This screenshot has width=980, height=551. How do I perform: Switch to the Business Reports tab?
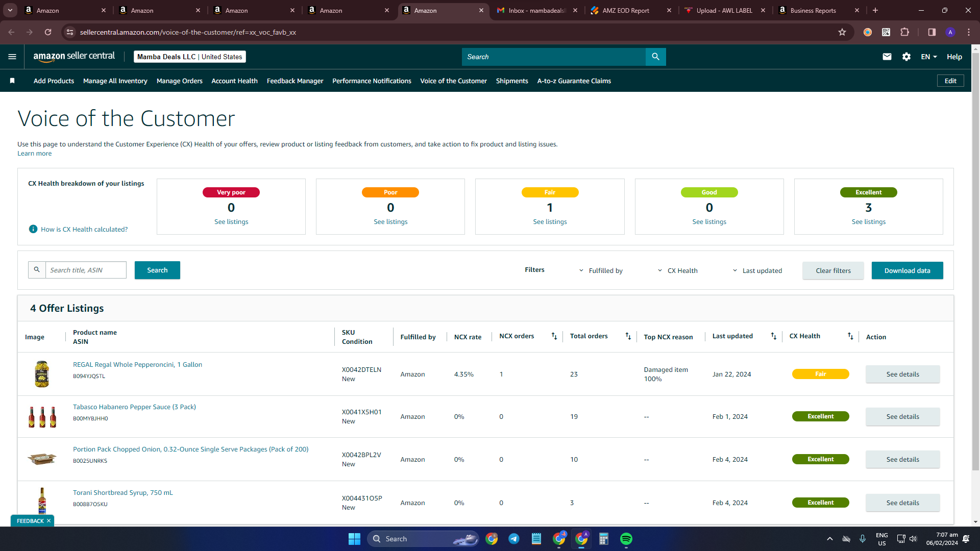(819, 10)
